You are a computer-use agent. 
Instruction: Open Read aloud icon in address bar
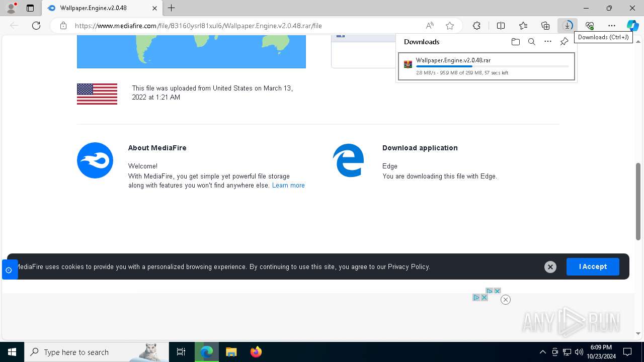tap(430, 26)
